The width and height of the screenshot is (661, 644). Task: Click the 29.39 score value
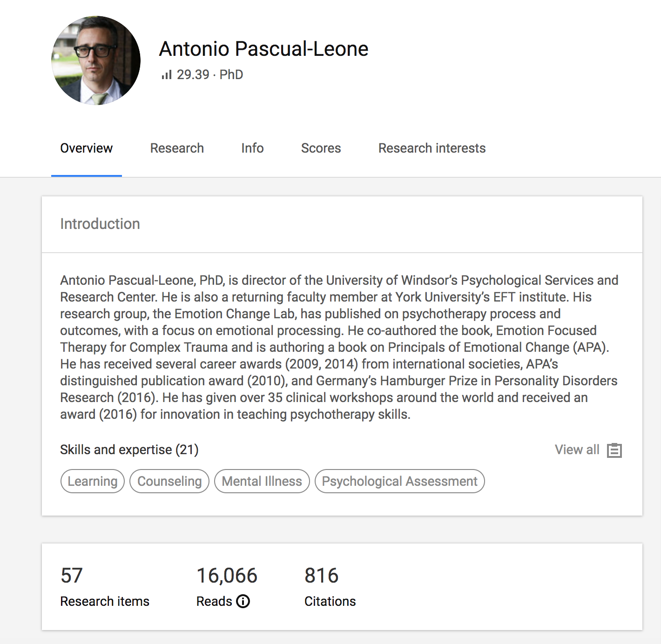[193, 74]
